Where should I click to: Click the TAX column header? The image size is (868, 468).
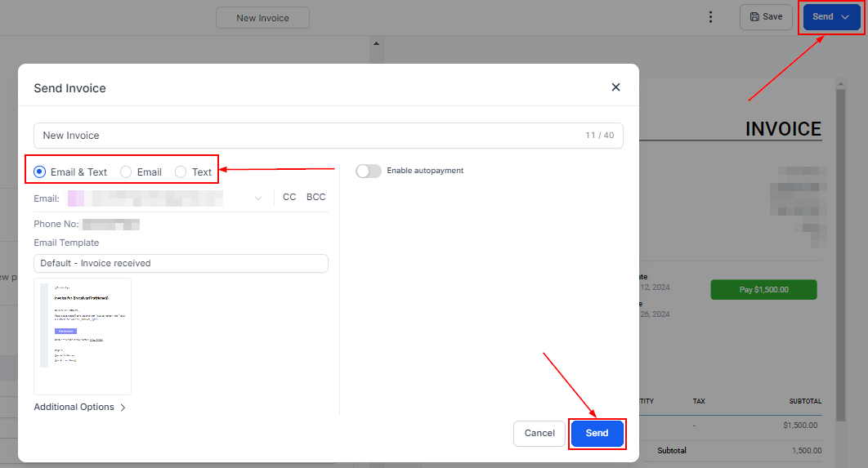pos(699,401)
